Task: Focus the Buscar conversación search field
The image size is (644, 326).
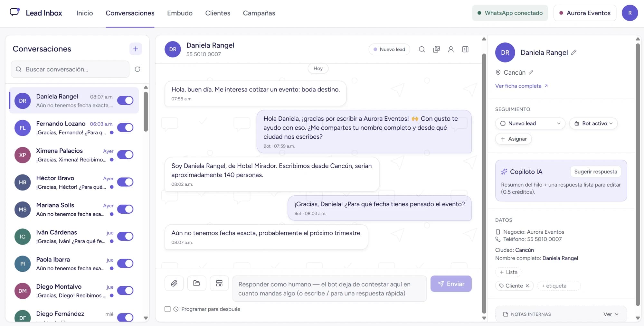Action: 70,69
